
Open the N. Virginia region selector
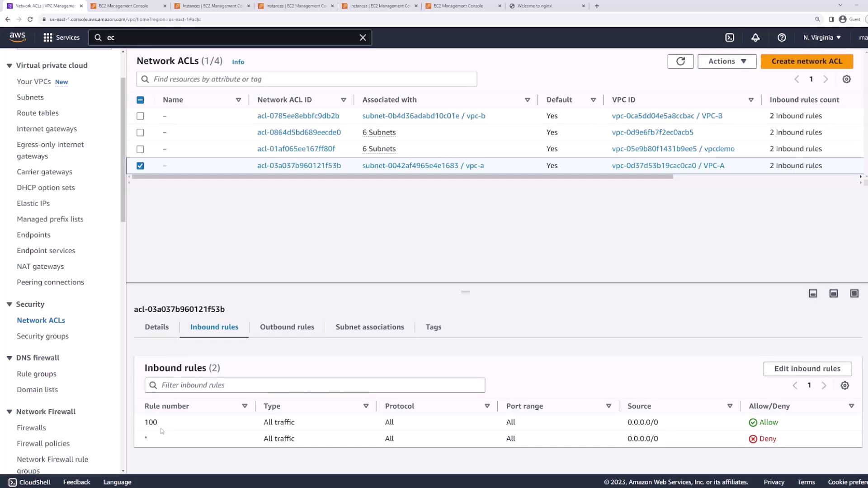tap(822, 38)
